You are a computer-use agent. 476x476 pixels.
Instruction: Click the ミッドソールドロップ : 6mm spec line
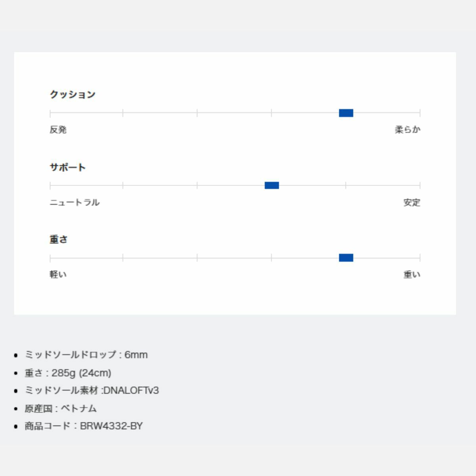click(86, 355)
